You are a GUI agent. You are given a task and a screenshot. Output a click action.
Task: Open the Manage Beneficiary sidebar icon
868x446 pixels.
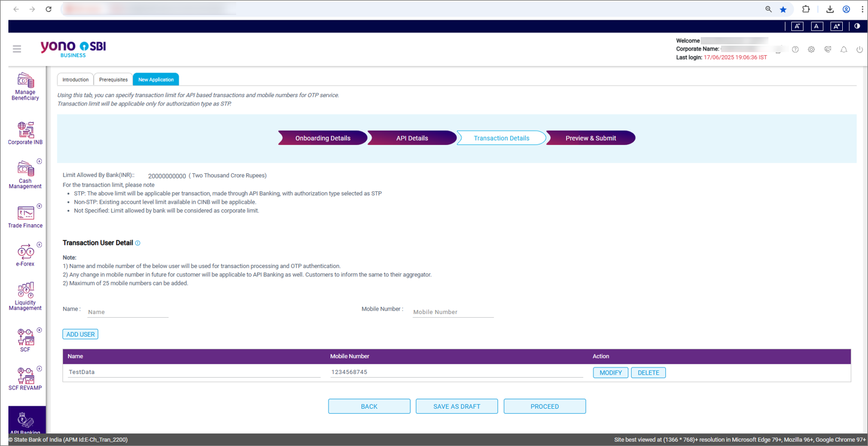[x=25, y=87]
